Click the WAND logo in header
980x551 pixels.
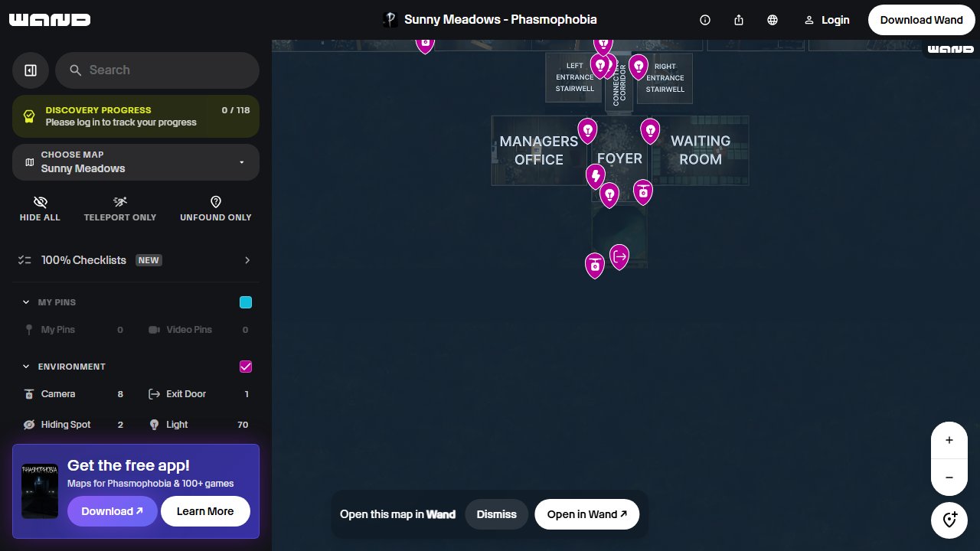(x=50, y=20)
